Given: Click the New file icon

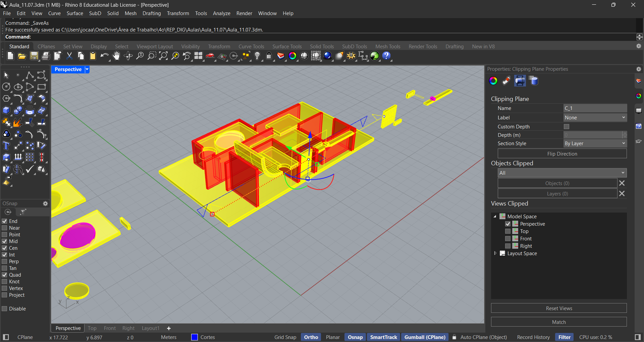Looking at the screenshot, I should (x=10, y=56).
